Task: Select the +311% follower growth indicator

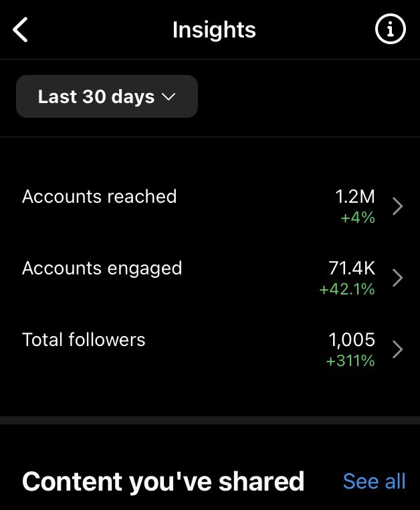Action: pos(350,361)
